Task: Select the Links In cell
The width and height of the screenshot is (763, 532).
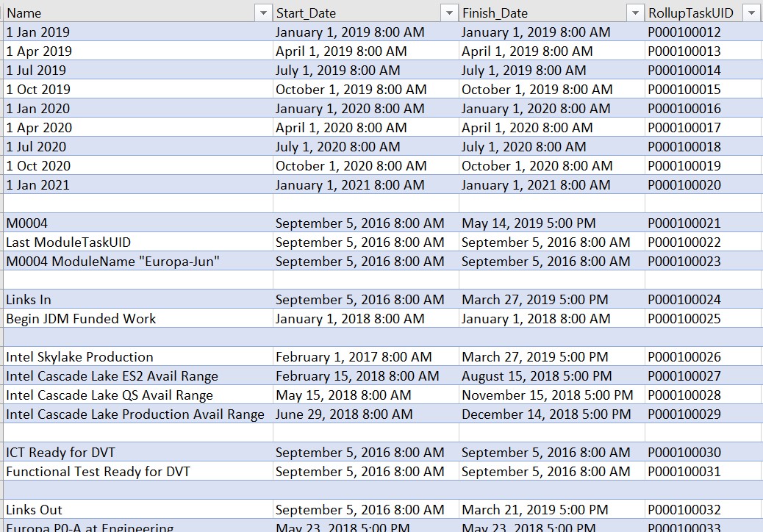Action: (x=137, y=300)
